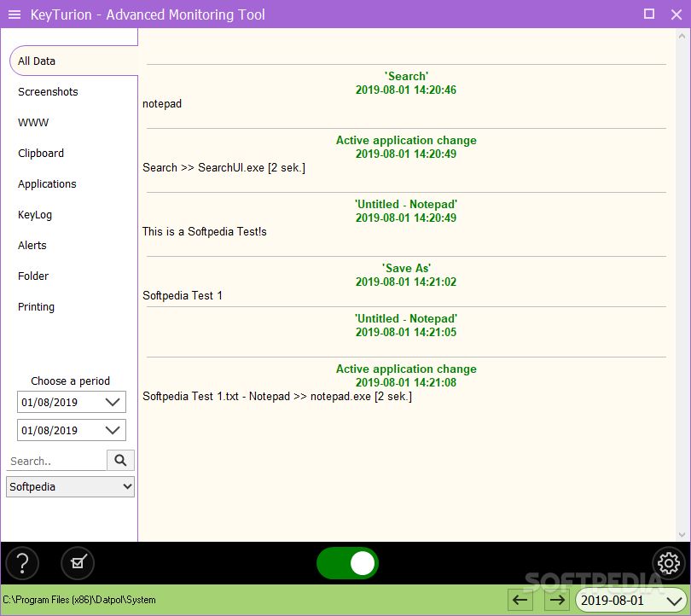Click the Active application change header at 14:21:08

coord(406,369)
